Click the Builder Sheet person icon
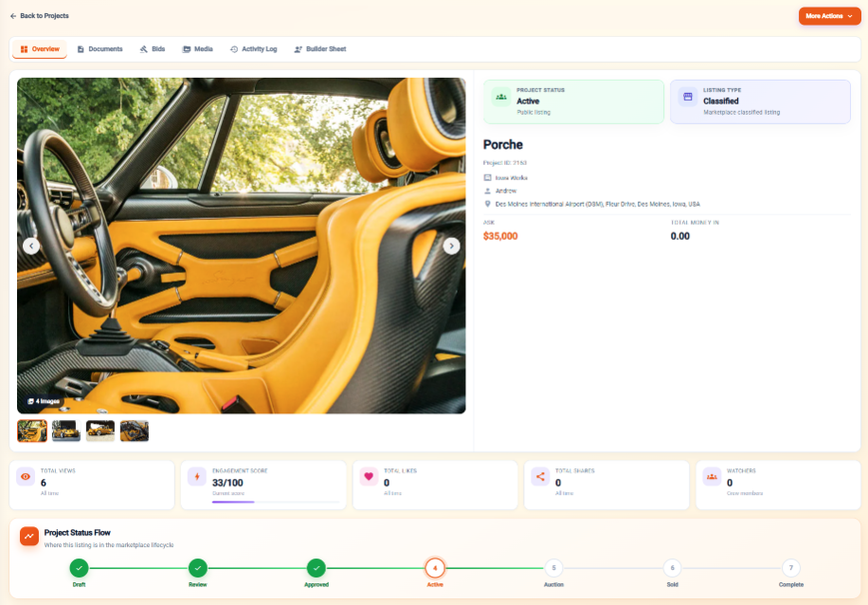Image resolution: width=868 pixels, height=605 pixels. point(298,49)
